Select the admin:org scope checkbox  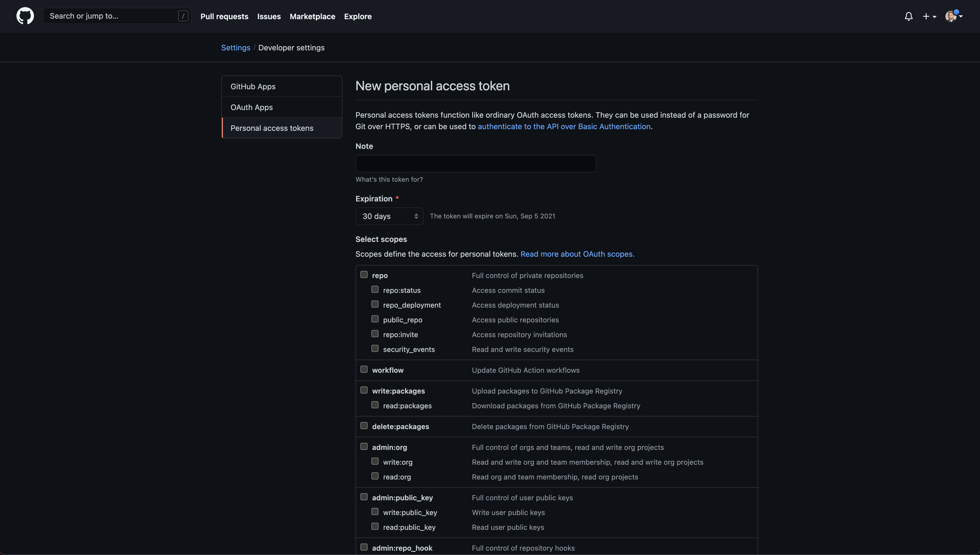point(364,446)
